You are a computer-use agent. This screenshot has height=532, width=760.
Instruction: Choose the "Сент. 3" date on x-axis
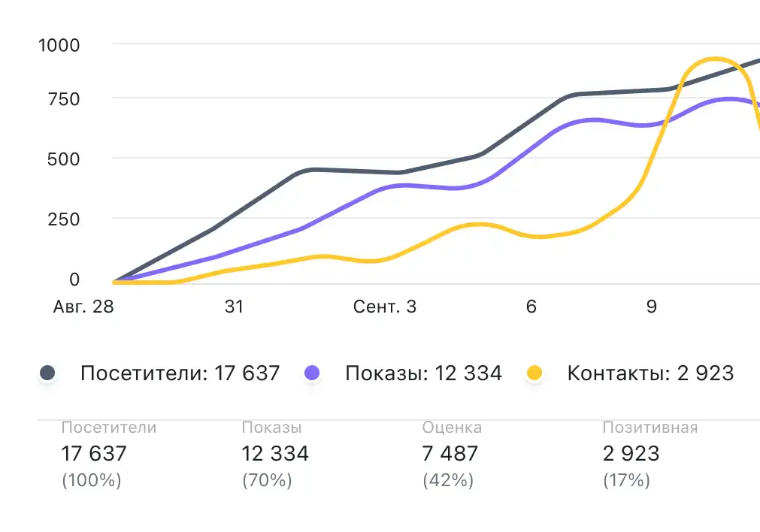coord(385,307)
